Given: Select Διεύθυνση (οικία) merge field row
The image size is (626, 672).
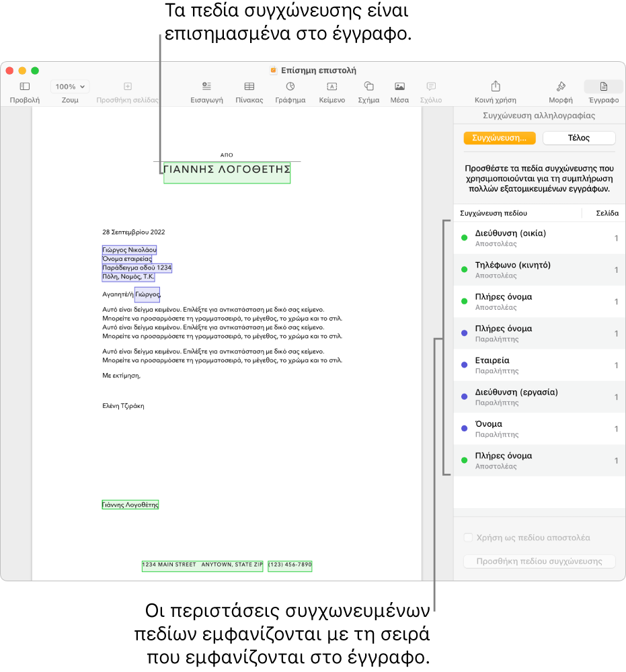Looking at the screenshot, I should (539, 238).
